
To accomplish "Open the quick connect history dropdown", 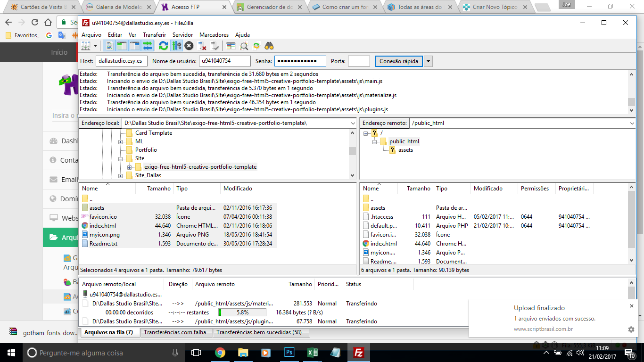I will click(428, 61).
